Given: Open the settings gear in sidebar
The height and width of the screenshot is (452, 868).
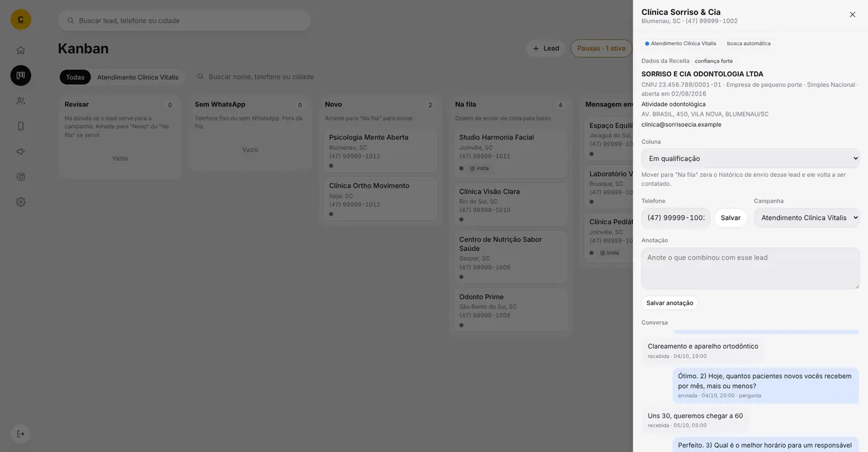Looking at the screenshot, I should pos(20,202).
